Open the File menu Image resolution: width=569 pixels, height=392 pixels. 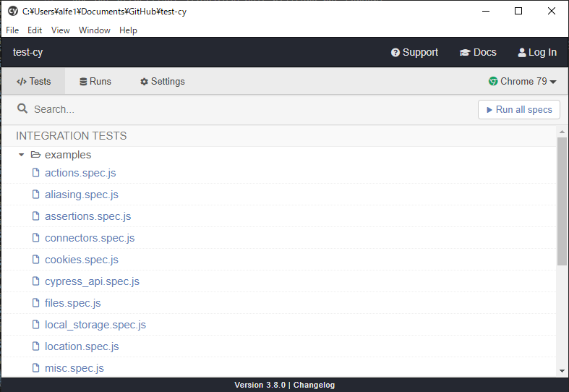12,30
